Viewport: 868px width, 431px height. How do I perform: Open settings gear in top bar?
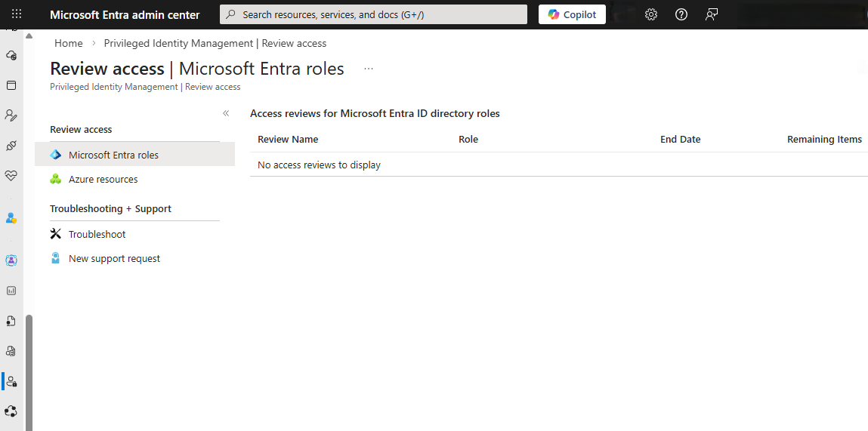[650, 14]
